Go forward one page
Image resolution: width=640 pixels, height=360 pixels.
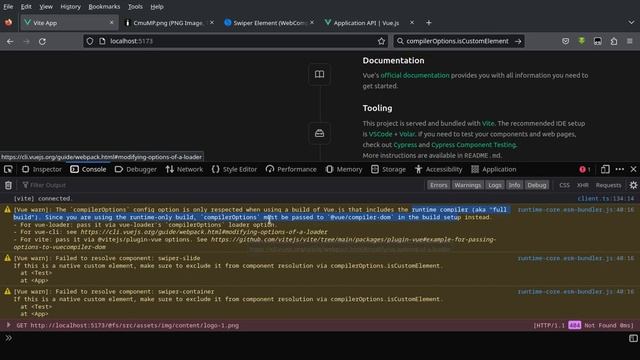click(x=27, y=41)
